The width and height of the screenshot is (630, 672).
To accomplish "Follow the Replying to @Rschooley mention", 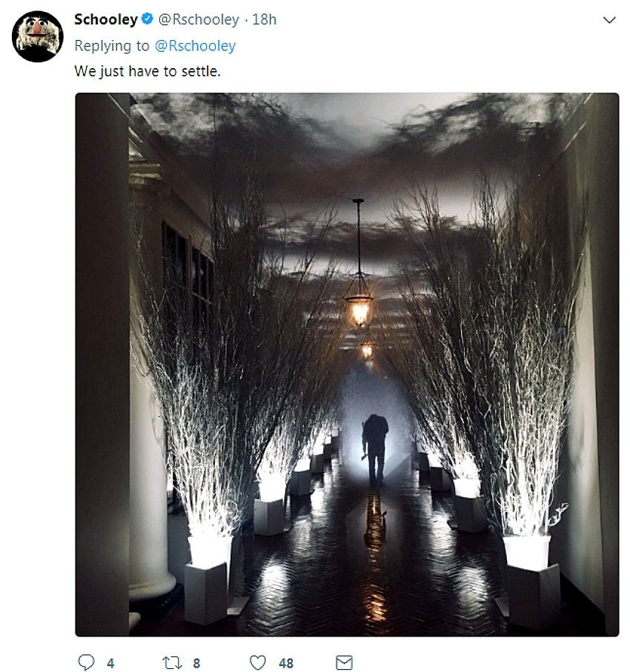I will 195,45.
